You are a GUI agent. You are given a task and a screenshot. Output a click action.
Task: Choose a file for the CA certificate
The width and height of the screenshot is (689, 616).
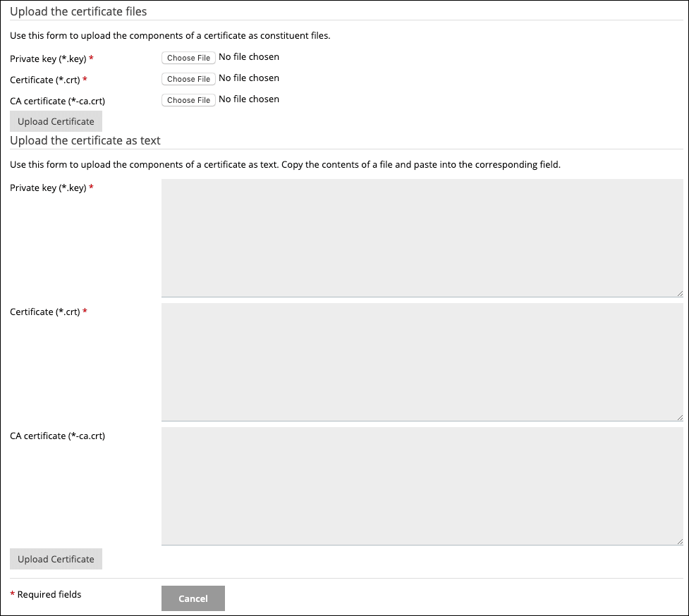(188, 100)
